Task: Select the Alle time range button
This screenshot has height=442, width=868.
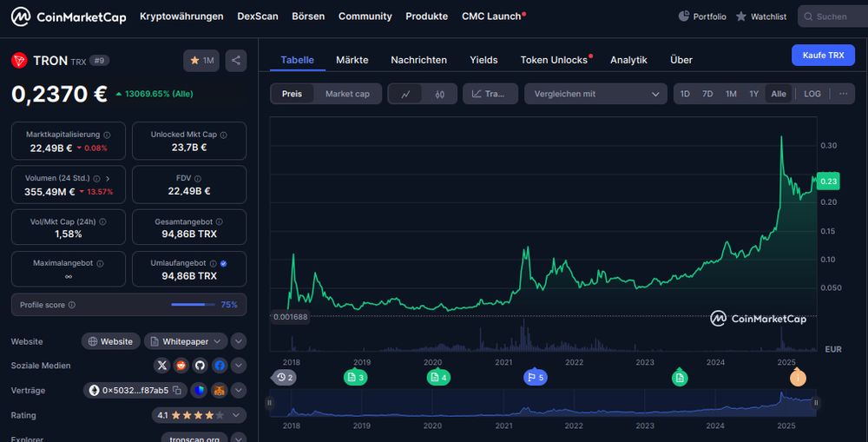Action: pos(779,94)
